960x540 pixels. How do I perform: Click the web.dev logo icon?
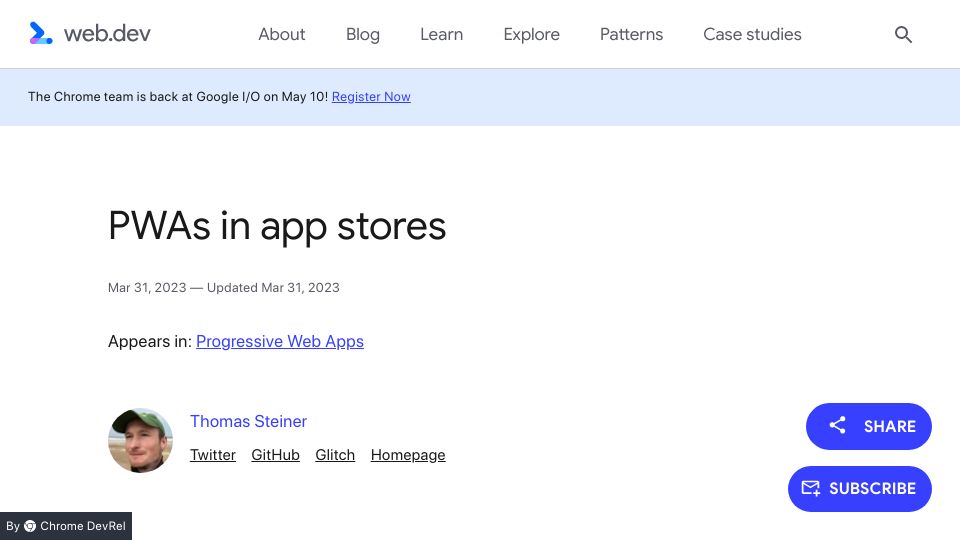(x=40, y=33)
